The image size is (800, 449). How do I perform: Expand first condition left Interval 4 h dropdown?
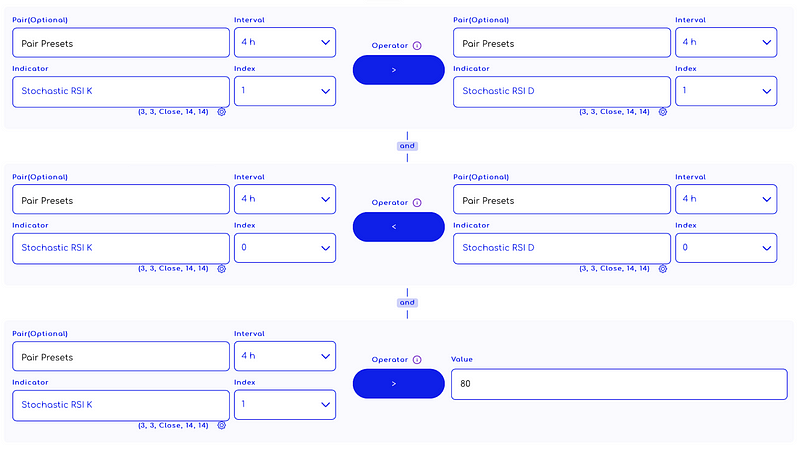click(285, 42)
